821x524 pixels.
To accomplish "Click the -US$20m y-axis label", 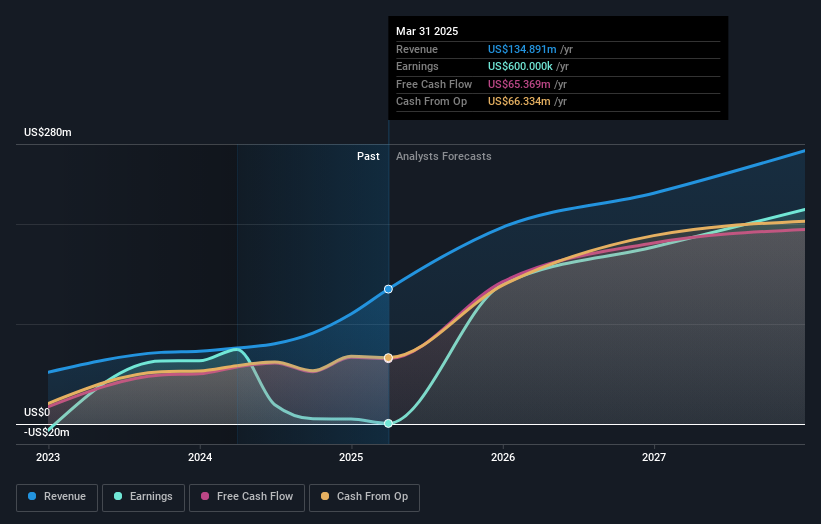I will pyautogui.click(x=47, y=432).
